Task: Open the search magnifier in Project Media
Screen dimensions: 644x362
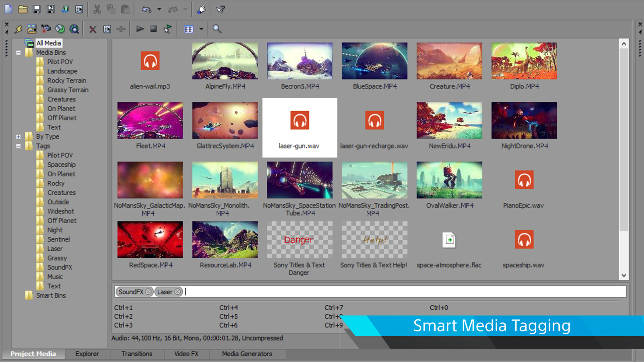Action: [217, 29]
